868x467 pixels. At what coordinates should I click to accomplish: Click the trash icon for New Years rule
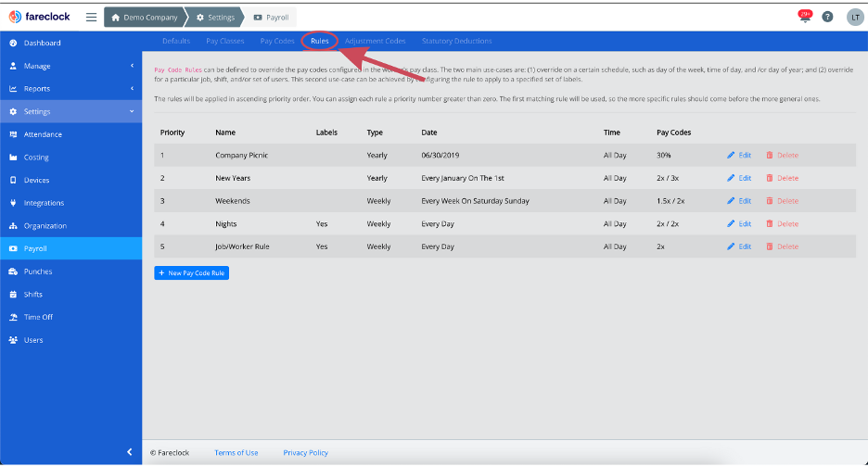[770, 178]
